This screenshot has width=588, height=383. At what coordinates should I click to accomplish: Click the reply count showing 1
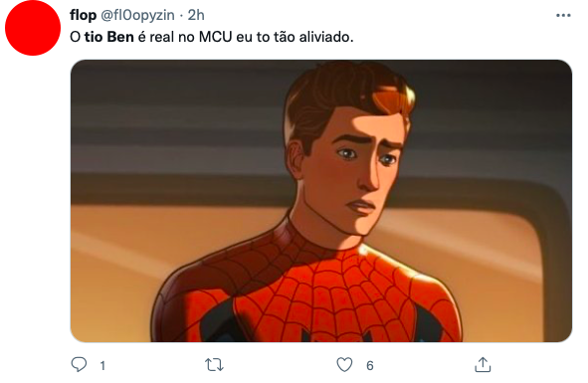pos(102,365)
